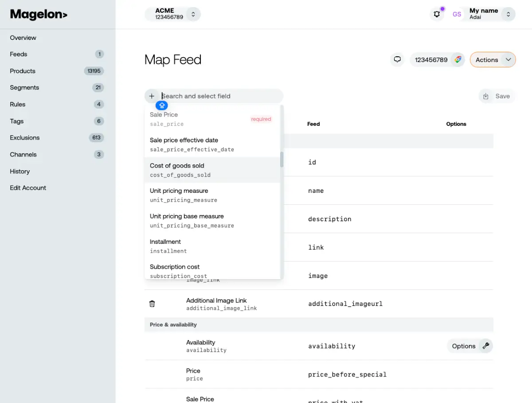532x403 pixels.
Task: Go to Segments in the sidebar
Action: [x=24, y=87]
